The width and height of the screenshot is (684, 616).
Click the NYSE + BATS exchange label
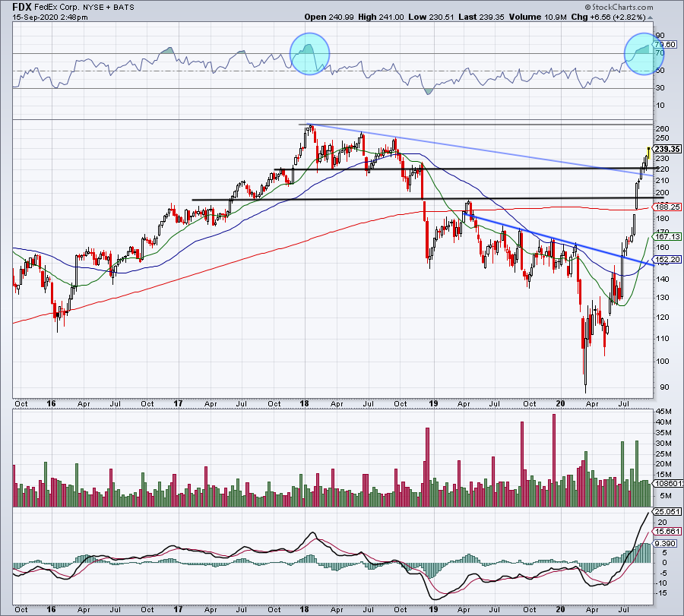click(108, 8)
